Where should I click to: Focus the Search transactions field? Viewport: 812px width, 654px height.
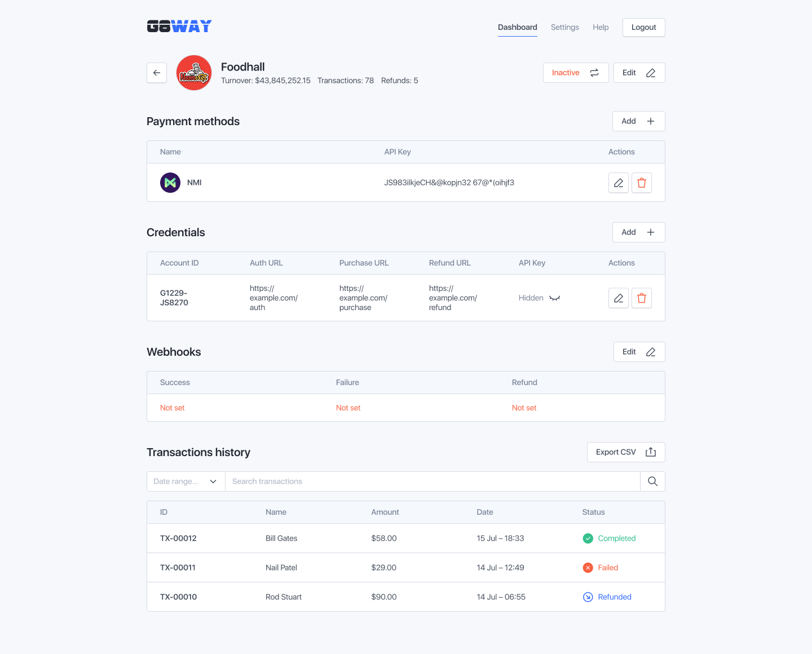click(x=432, y=481)
